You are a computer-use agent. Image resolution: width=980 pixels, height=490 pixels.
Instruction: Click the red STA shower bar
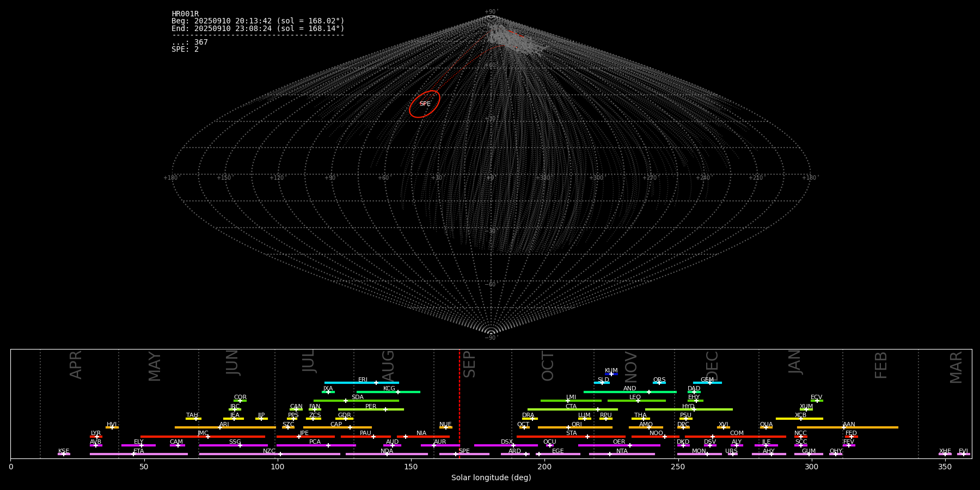(x=571, y=436)
